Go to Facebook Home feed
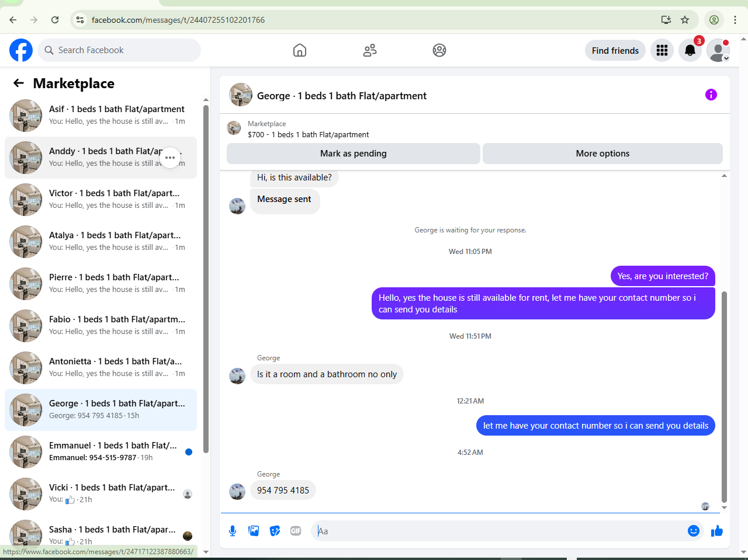The height and width of the screenshot is (560, 748). pyautogui.click(x=300, y=50)
